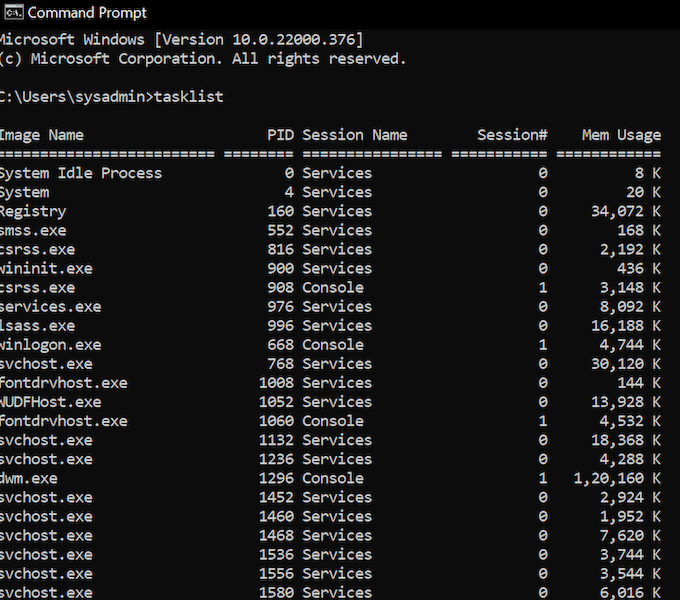Click the Image Name column header
Viewport: 680px width, 600px height.
(x=42, y=135)
